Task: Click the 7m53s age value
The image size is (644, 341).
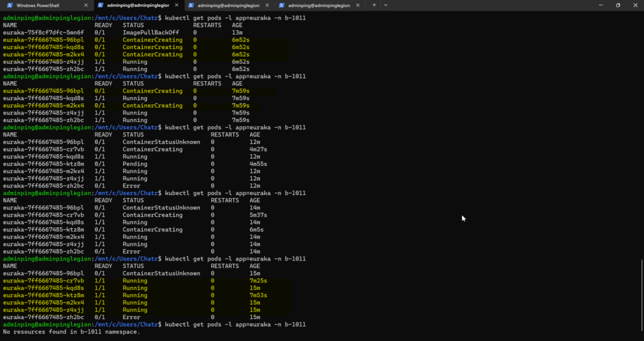Action: pyautogui.click(x=258, y=296)
